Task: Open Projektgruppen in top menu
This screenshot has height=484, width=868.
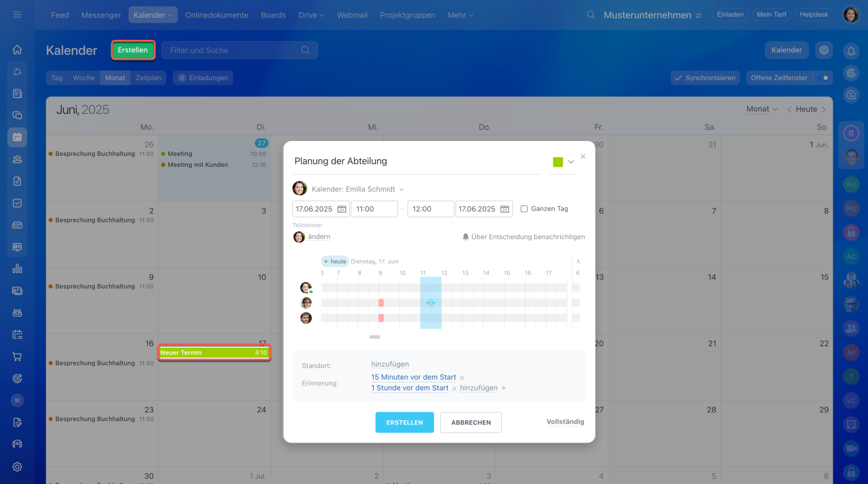Action: [x=408, y=15]
